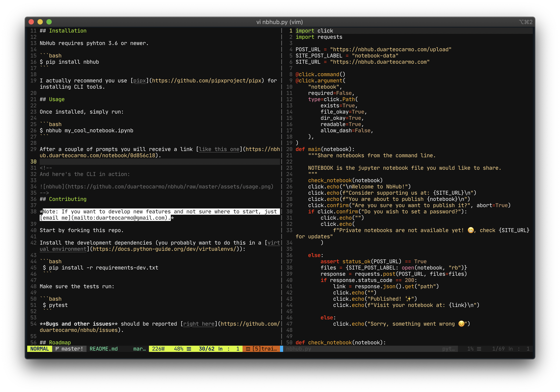
Task: Click the sparkles emoji after Published!
Action: coord(408,299)
